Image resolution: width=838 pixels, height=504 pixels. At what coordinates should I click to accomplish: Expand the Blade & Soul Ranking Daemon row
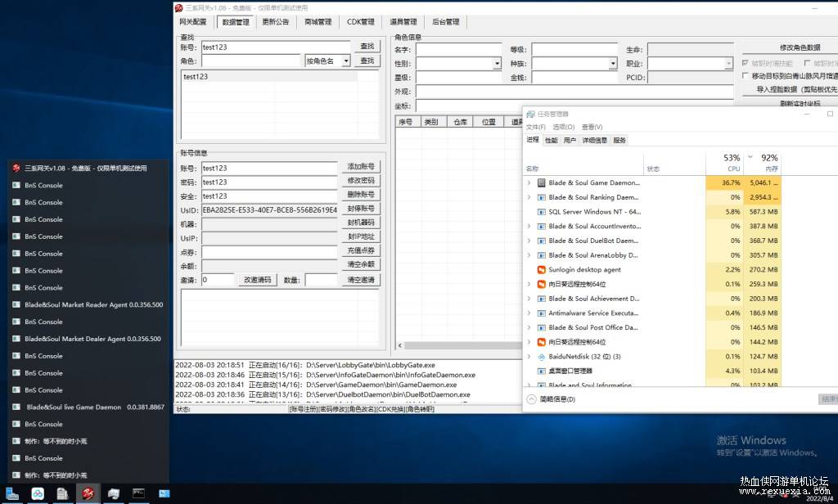tap(529, 197)
